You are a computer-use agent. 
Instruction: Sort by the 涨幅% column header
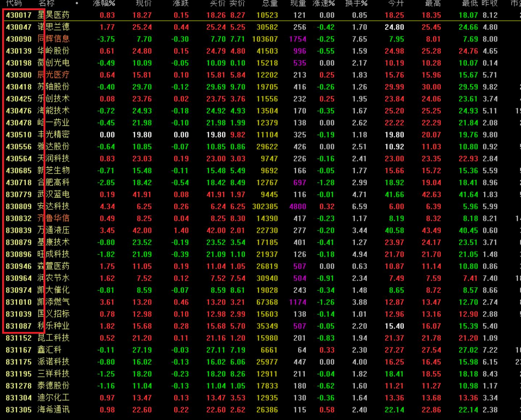click(x=104, y=3)
